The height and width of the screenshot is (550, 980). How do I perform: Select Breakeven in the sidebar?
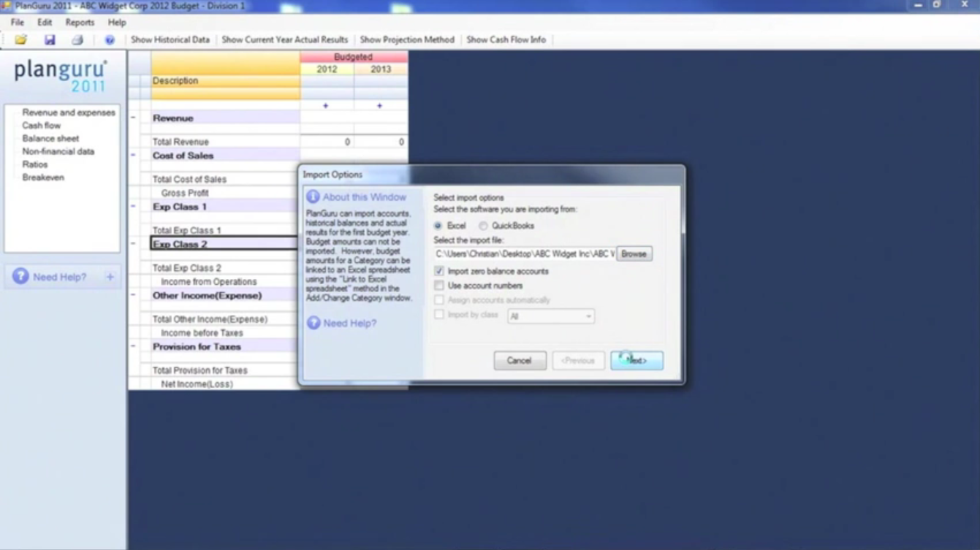(43, 177)
